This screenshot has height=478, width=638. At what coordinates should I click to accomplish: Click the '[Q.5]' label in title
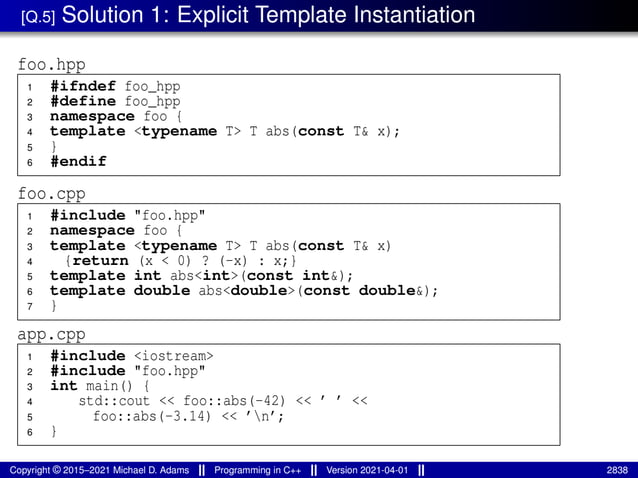pyautogui.click(x=38, y=17)
